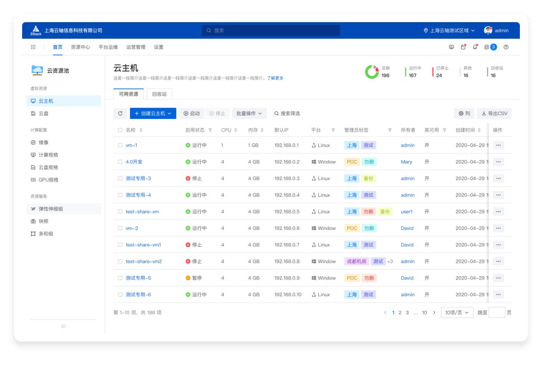Image resolution: width=542 pixels, height=392 pixels.
Task: Open the notification bell icon
Action: (475, 47)
